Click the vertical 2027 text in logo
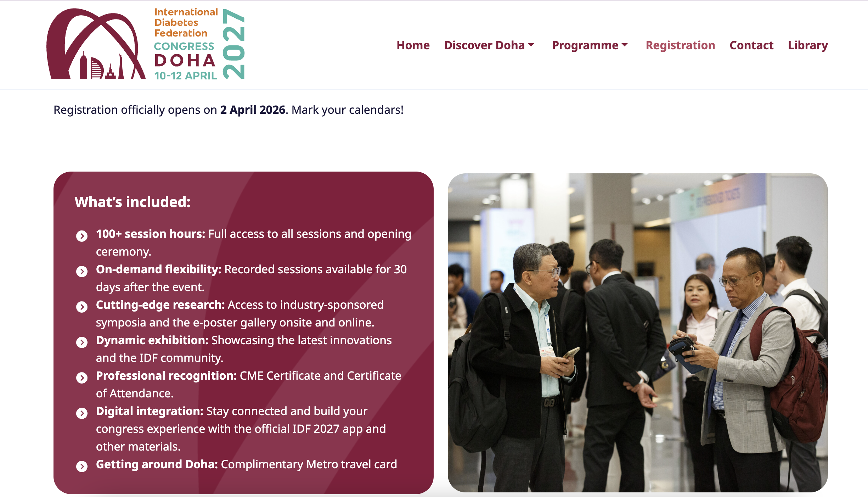868x497 pixels. point(234,44)
